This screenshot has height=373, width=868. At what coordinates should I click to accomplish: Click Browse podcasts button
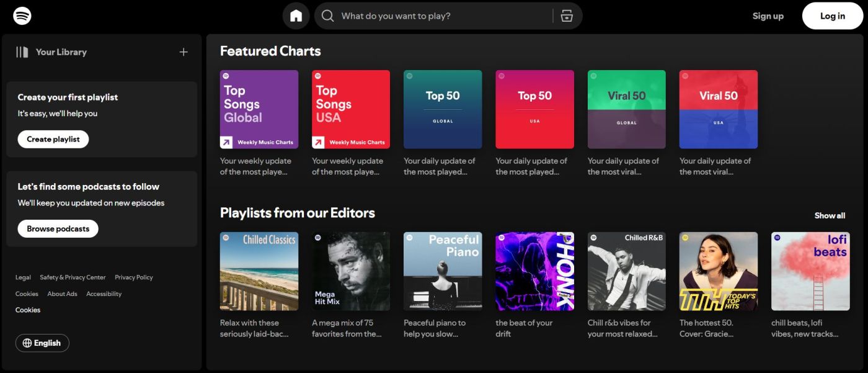coord(58,228)
